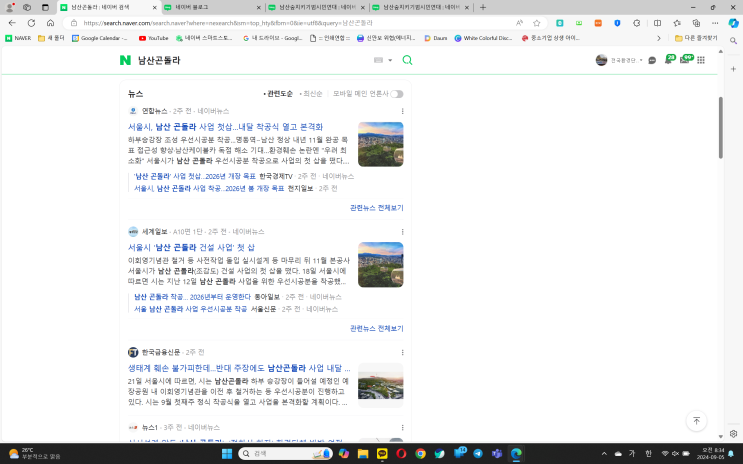Click 관련뉴스 전체보기 under 연합뉴스 article
743x464 pixels.
[x=376, y=208]
